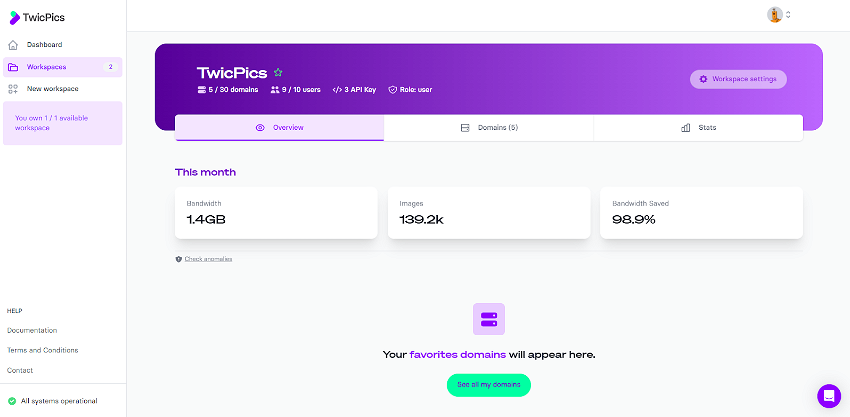This screenshot has height=417, width=850.
Task: Open the Stats tab
Action: click(x=698, y=128)
